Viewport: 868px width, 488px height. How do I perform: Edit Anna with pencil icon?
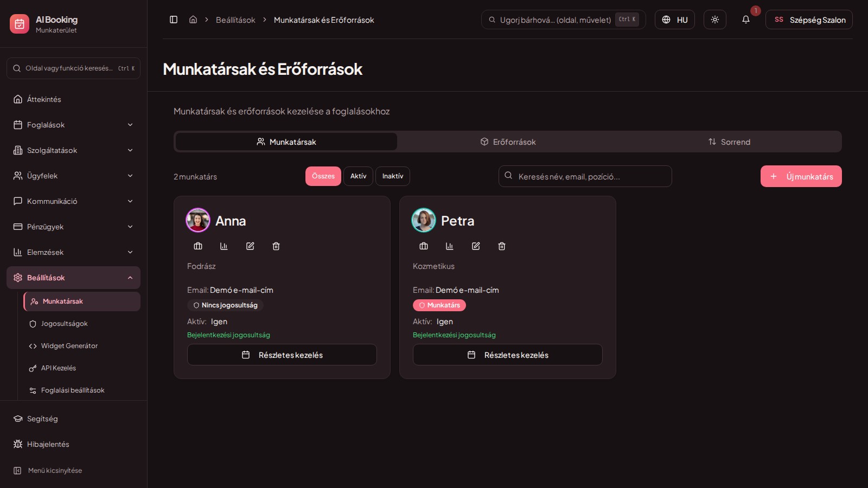pos(250,246)
